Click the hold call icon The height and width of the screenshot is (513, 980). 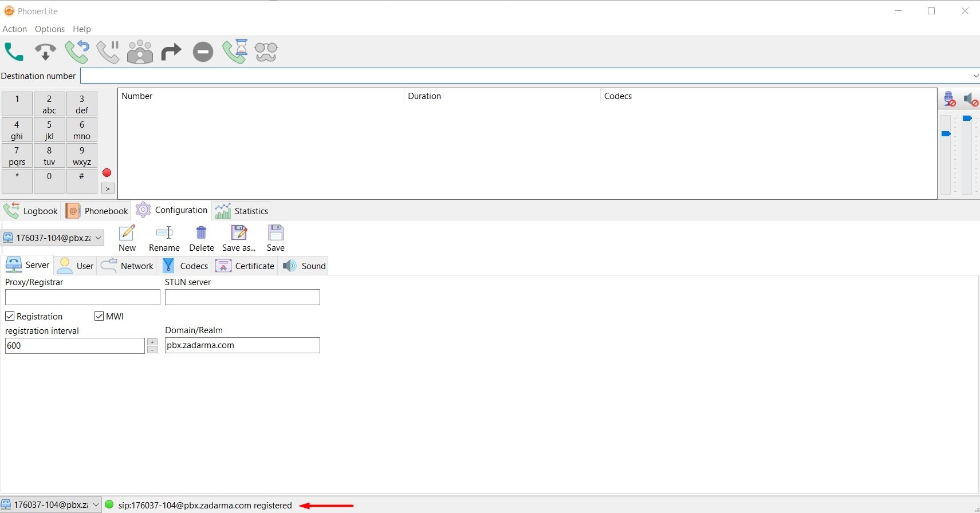point(108,52)
